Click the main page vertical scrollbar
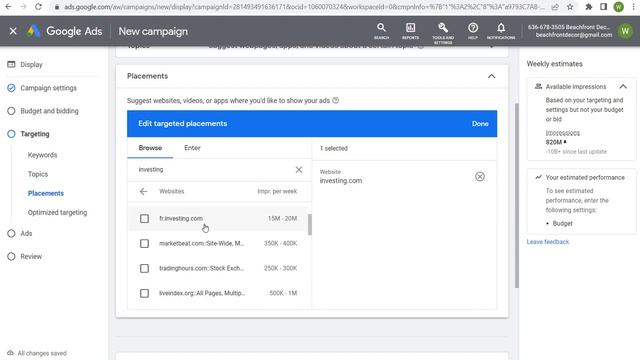Image resolution: width=640 pixels, height=360 pixels. pos(517,196)
